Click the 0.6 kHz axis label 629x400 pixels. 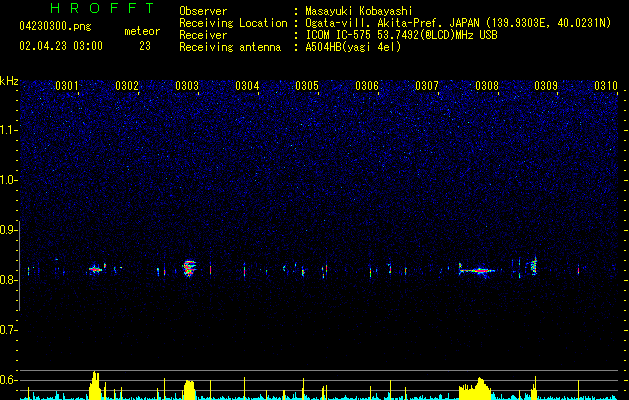click(x=8, y=380)
